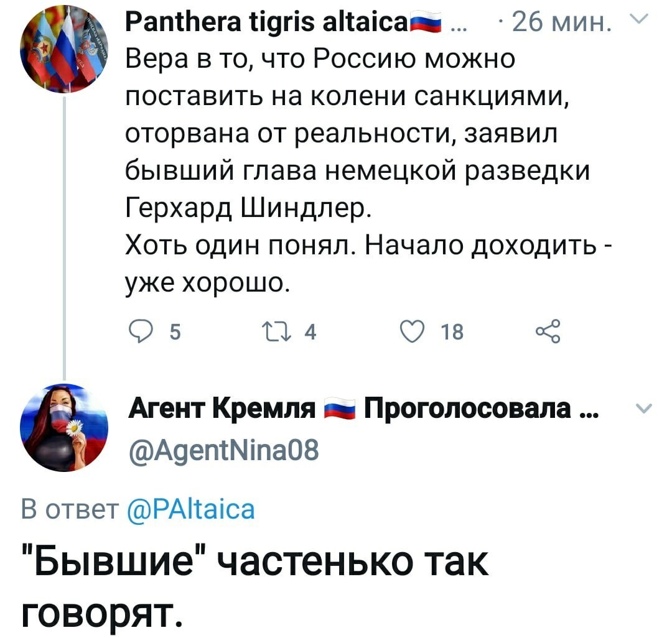This screenshot has width=672, height=638.
Task: View the 5 replies count
Action: [x=175, y=332]
